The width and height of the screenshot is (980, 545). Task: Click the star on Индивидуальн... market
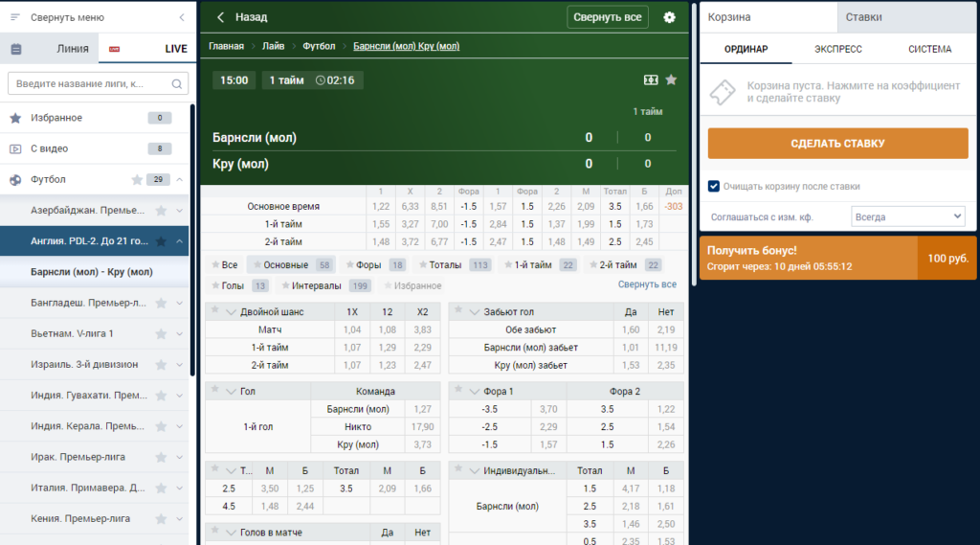458,468
